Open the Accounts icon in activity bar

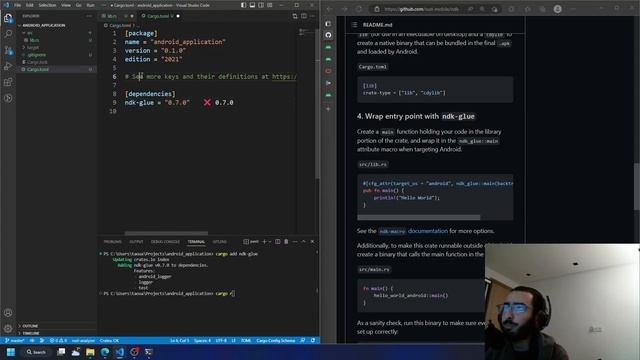pyautogui.click(x=8, y=313)
